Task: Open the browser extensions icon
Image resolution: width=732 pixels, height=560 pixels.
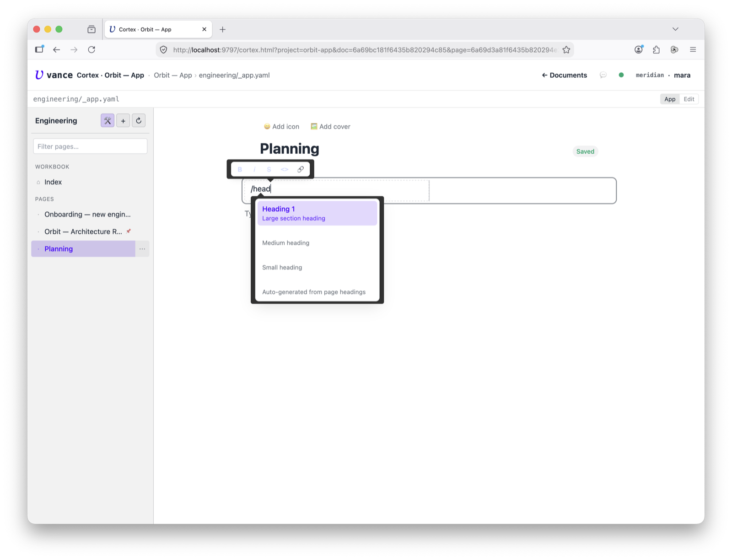Action: [x=657, y=49]
